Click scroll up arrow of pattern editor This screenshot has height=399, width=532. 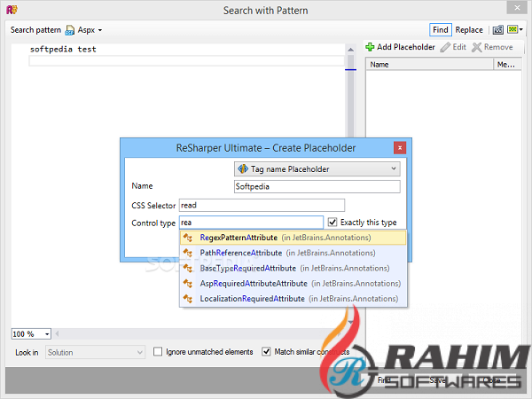[x=350, y=50]
